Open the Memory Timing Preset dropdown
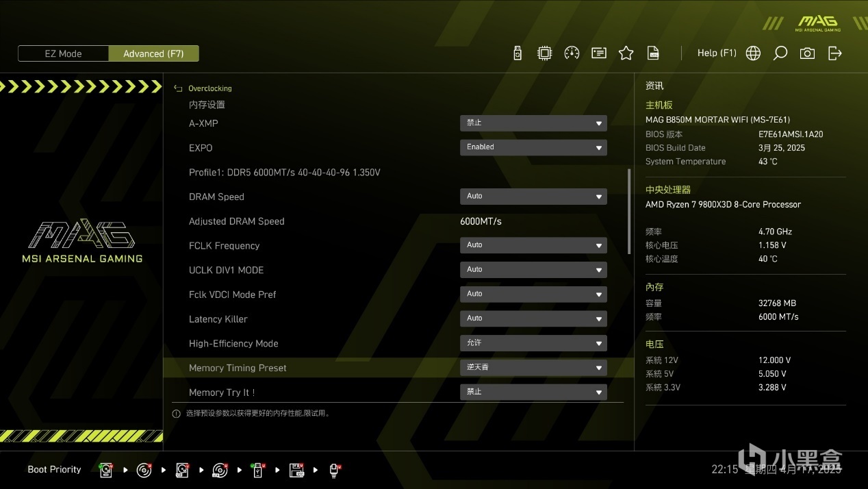This screenshot has height=489, width=868. click(x=533, y=368)
